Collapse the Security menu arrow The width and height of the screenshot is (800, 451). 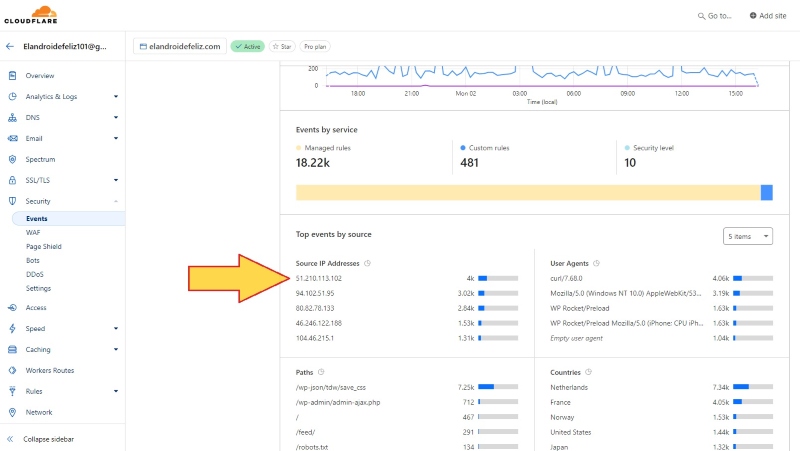116,201
